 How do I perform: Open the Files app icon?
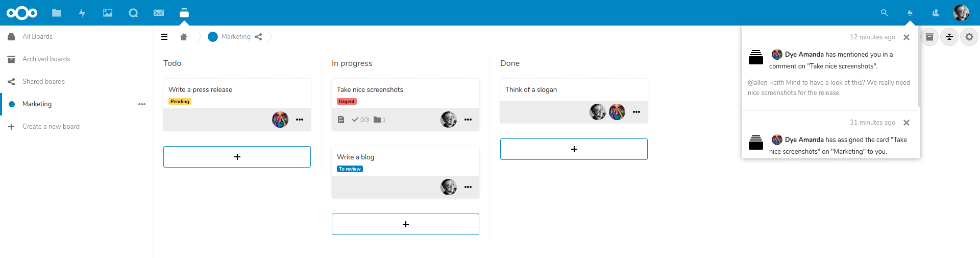coord(57,13)
